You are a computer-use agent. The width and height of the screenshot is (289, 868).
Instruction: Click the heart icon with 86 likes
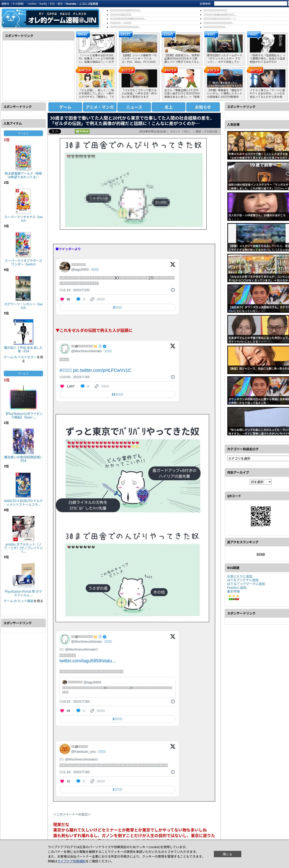(62, 299)
